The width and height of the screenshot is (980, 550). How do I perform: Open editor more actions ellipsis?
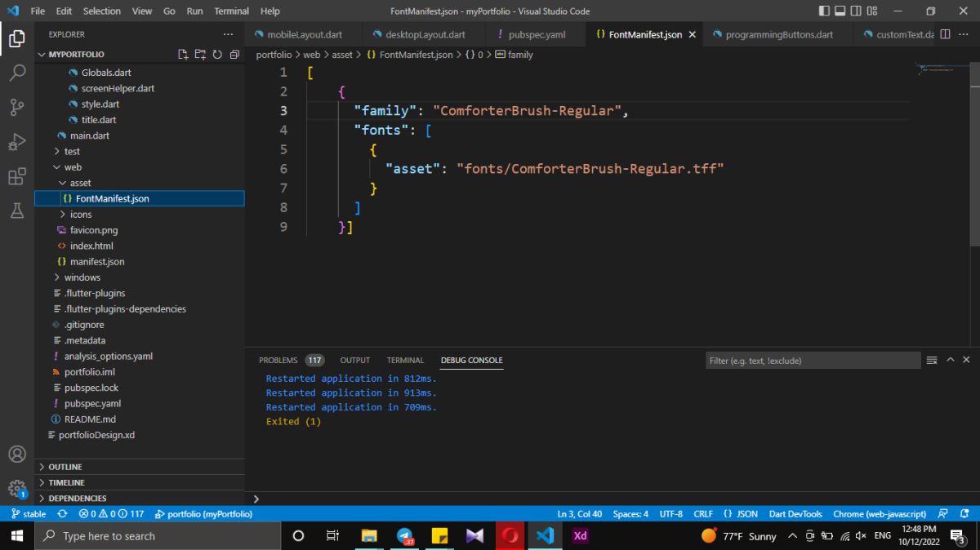(x=965, y=34)
